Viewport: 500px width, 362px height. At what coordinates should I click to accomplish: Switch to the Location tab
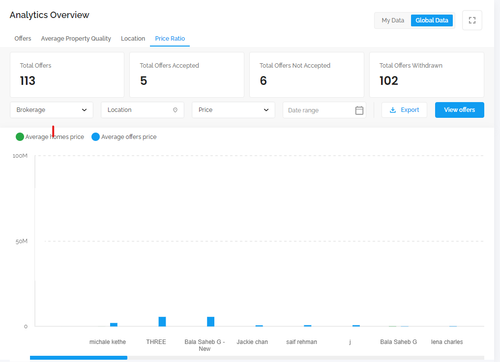pos(133,38)
